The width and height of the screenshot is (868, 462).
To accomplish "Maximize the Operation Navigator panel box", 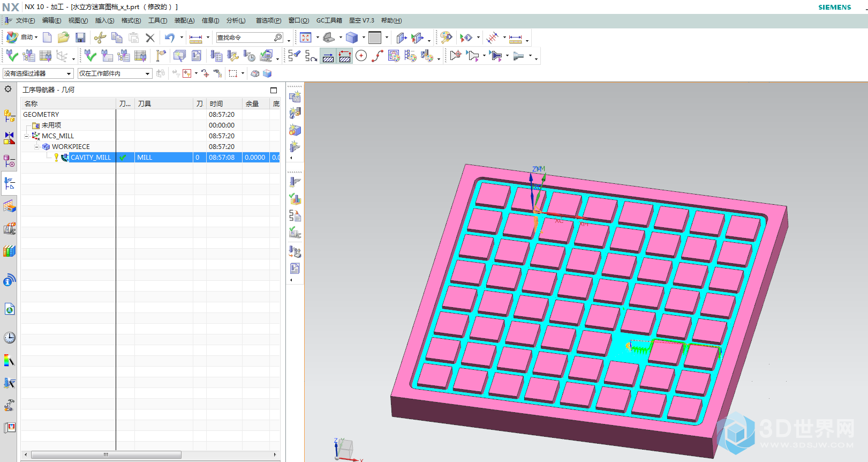I will 274,90.
